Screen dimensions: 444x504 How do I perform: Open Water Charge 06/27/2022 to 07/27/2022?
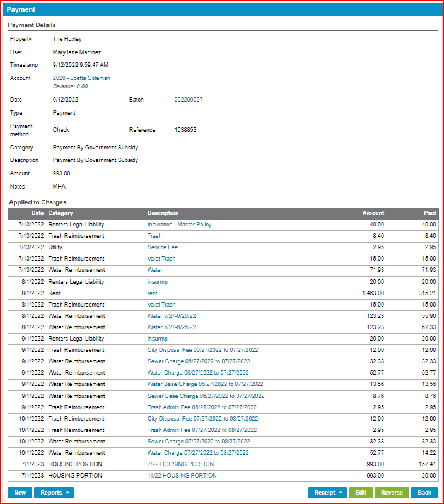(x=198, y=373)
